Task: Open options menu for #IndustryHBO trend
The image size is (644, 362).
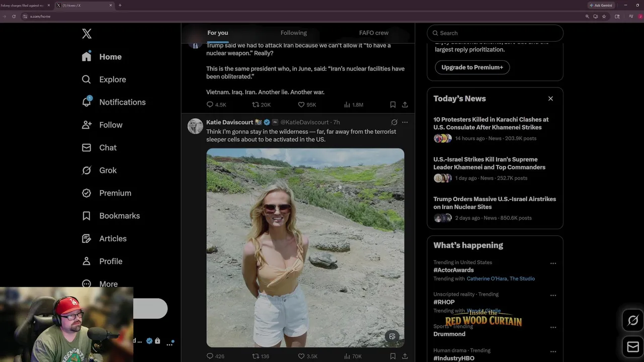Action: (553, 351)
